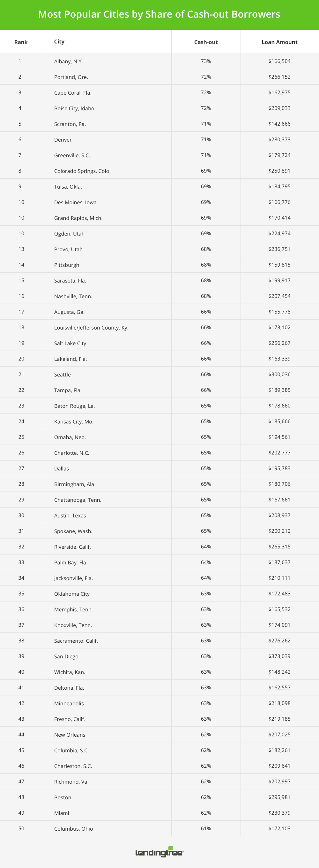Click the Cash-out column header

[x=206, y=42]
